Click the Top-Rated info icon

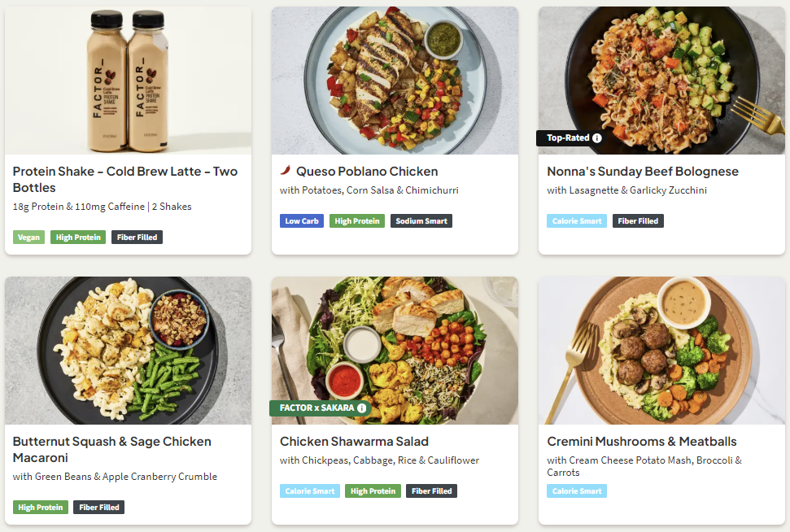click(597, 138)
